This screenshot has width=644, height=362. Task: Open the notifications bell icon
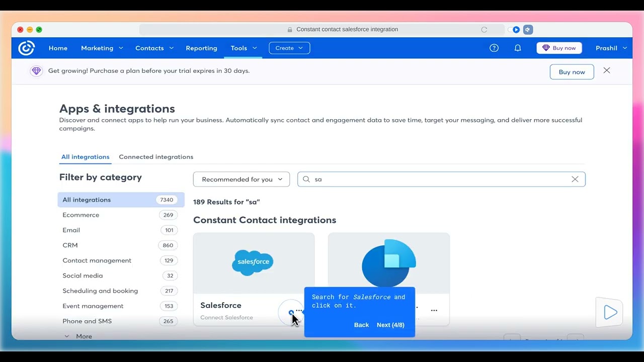pyautogui.click(x=518, y=48)
